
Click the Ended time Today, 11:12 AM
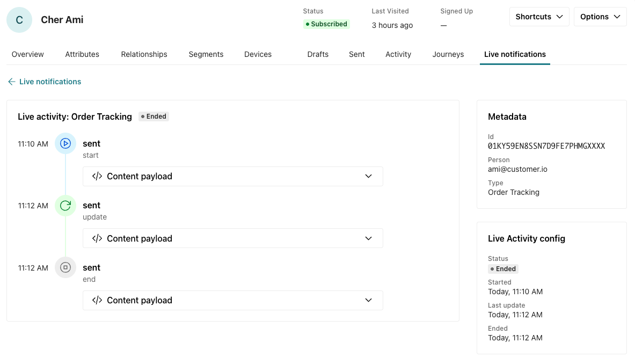click(x=515, y=338)
